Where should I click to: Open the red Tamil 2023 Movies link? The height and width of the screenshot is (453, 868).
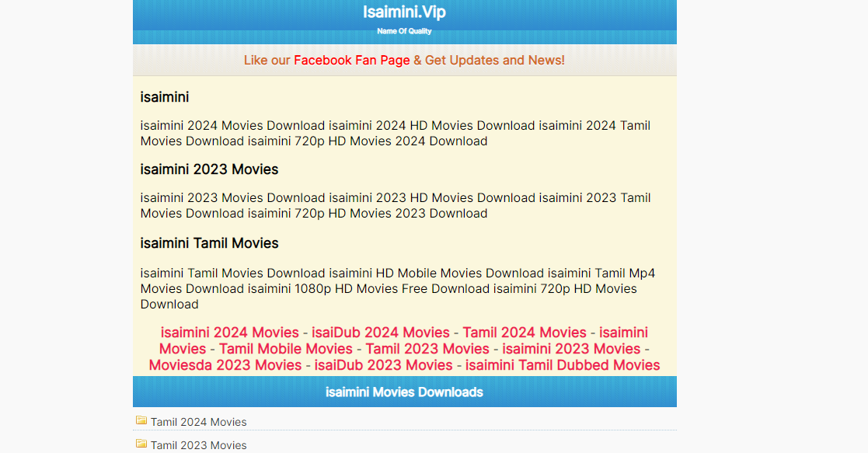click(x=427, y=349)
